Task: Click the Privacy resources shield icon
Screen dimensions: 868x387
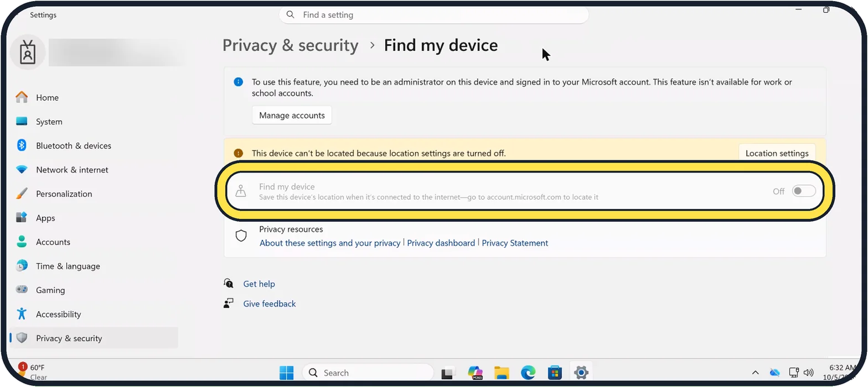Action: 241,236
